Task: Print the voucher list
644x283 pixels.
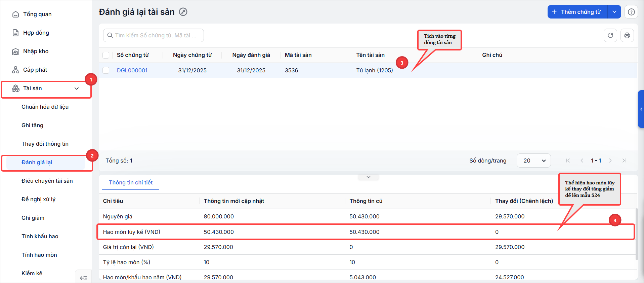Action: (x=627, y=35)
